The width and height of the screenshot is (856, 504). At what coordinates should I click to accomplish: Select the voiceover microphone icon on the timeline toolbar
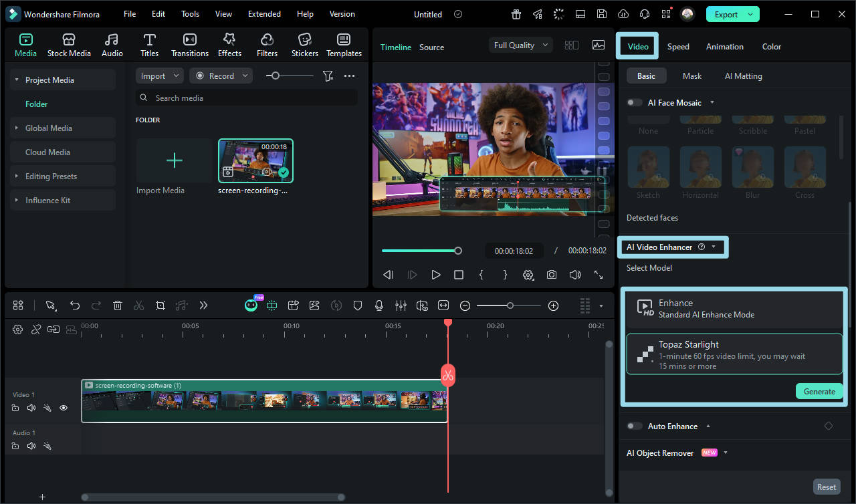(379, 305)
